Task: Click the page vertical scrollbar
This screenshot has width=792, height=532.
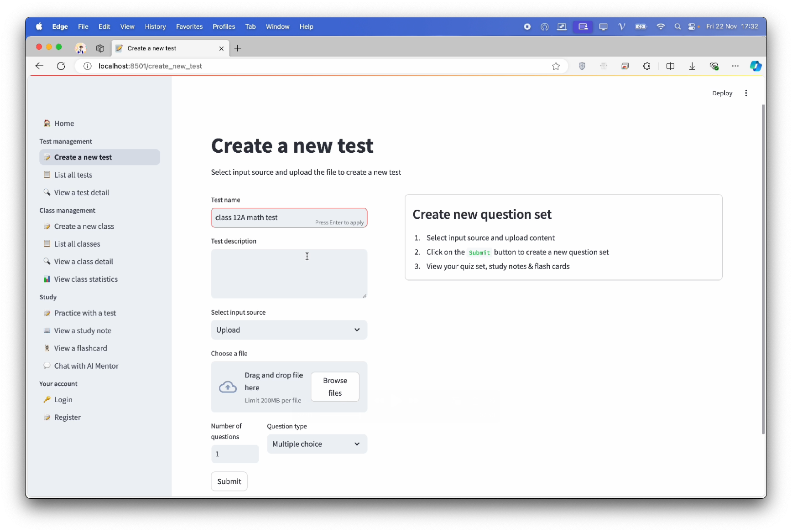Action: 763,269
